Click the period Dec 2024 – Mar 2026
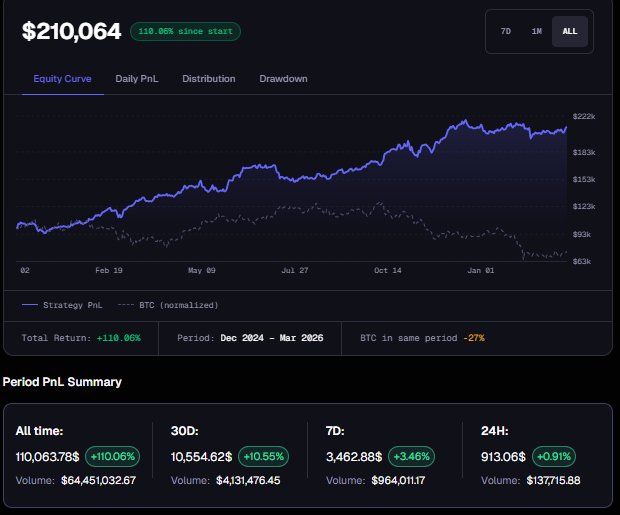The image size is (620, 515). 272,338
